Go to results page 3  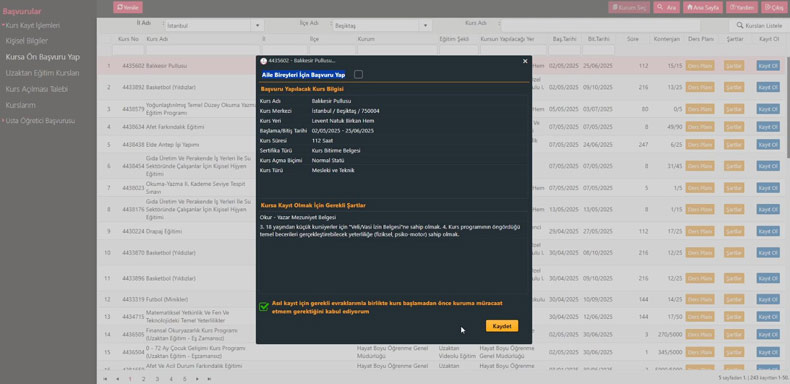[x=157, y=378]
